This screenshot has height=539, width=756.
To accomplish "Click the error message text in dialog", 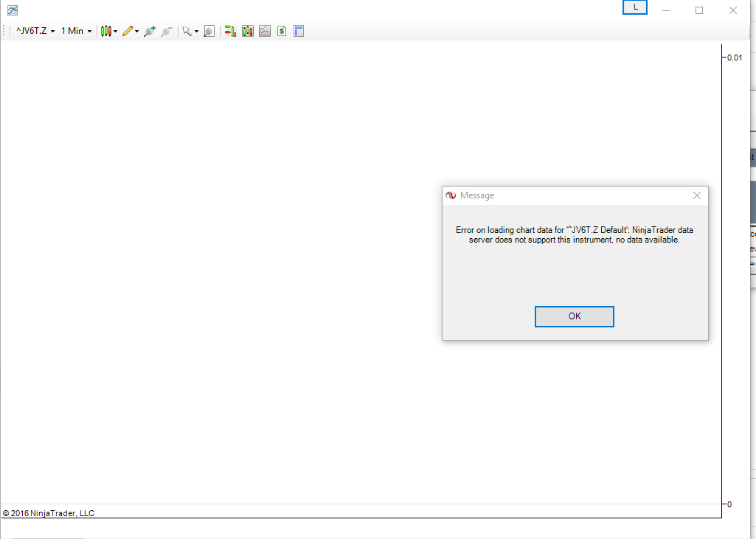I will pos(575,234).
